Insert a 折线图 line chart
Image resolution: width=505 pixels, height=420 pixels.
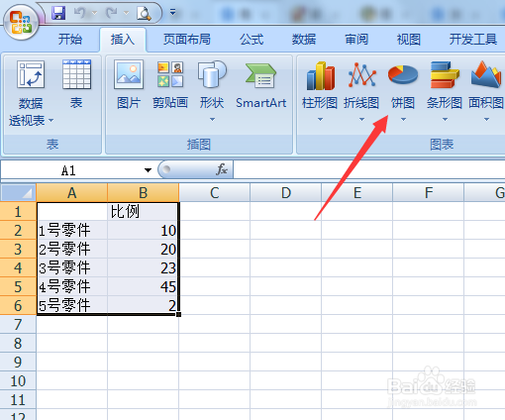(x=361, y=85)
